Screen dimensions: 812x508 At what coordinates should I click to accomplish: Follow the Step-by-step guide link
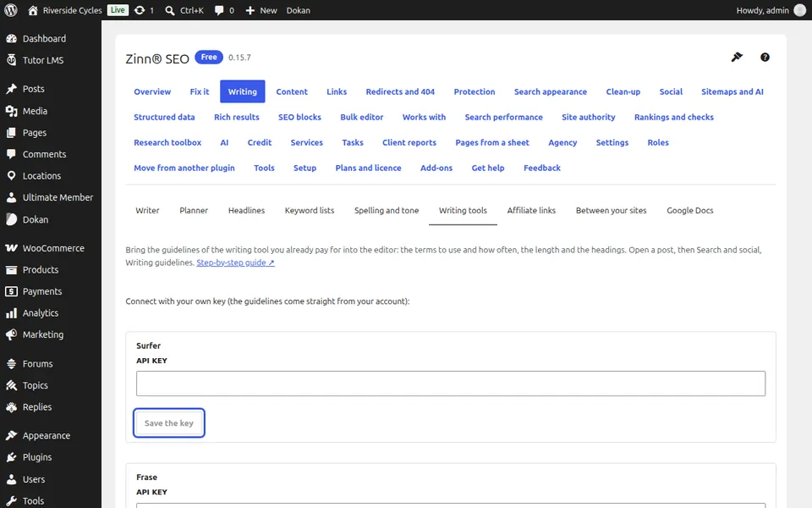pyautogui.click(x=236, y=262)
